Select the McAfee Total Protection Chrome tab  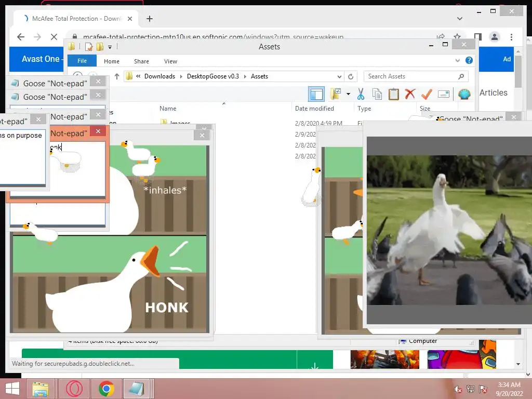[x=76, y=19]
